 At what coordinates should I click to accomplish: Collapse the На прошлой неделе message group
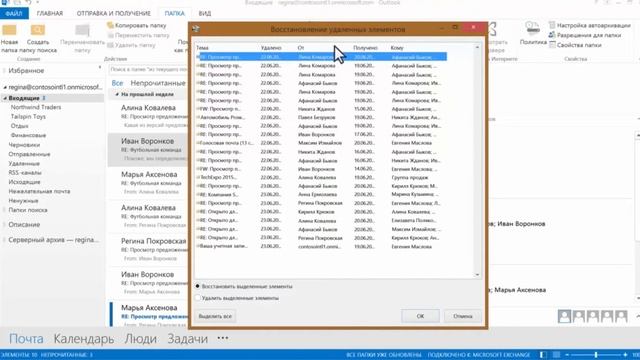click(117, 94)
